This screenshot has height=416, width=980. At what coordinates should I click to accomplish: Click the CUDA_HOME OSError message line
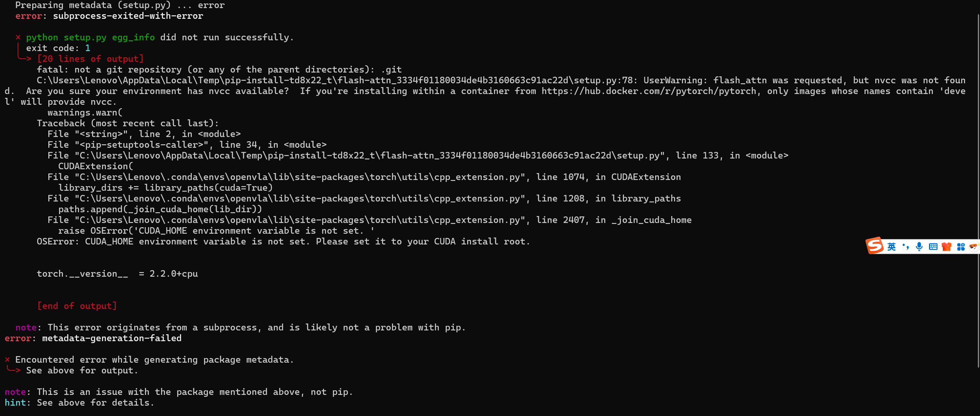coord(283,241)
